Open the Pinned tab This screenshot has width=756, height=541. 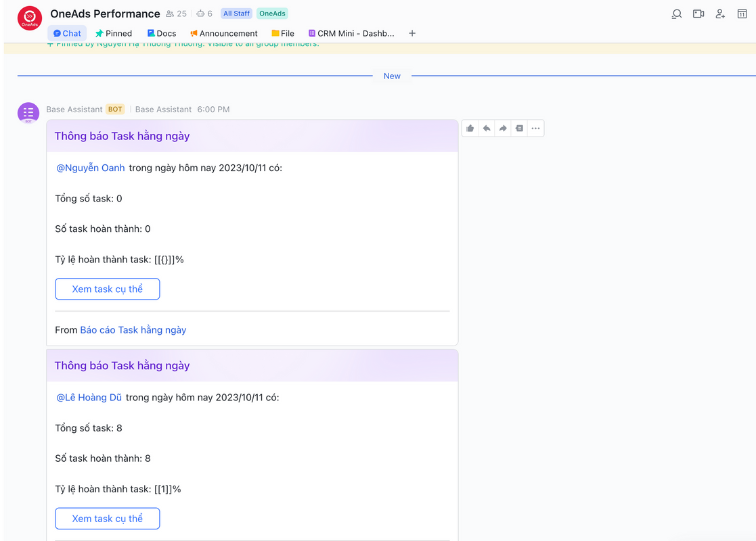click(x=113, y=33)
